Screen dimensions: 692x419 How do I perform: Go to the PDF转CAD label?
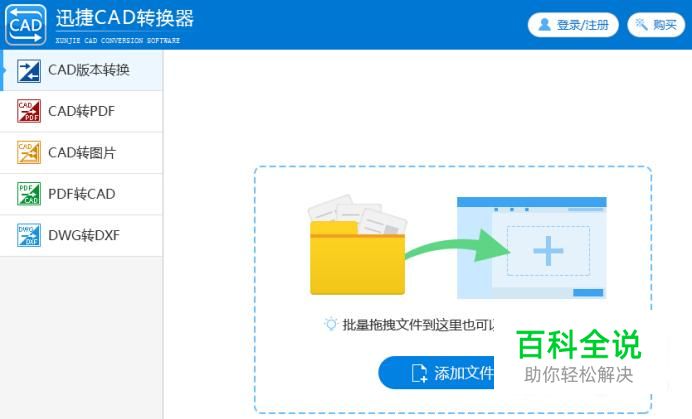82,194
